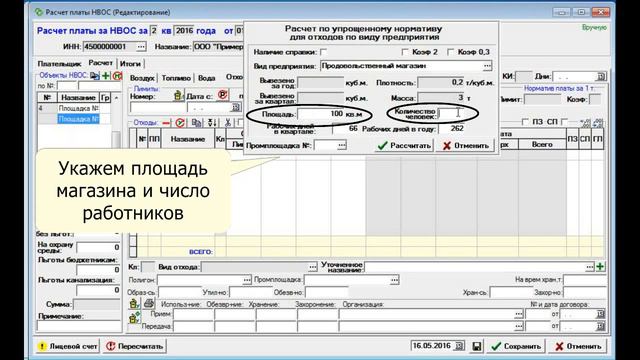The width and height of the screenshot is (640, 360).
Task: Click the Сохранить button
Action: (516, 346)
